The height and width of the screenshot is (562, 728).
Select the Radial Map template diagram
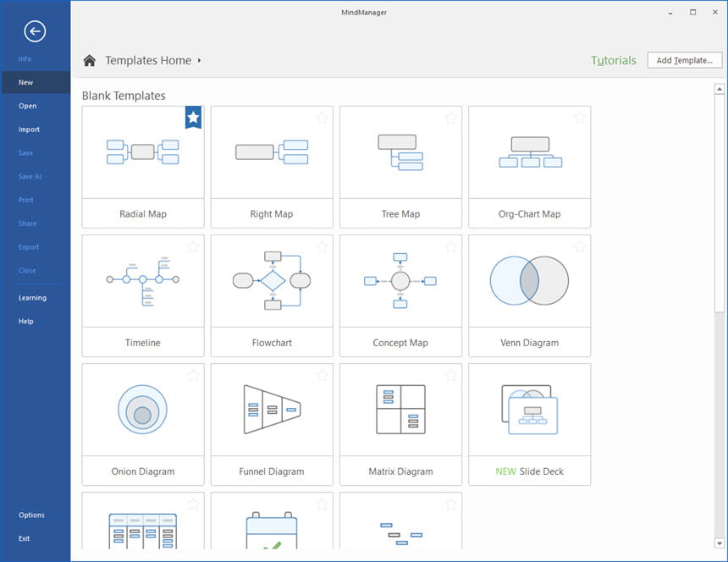142,152
